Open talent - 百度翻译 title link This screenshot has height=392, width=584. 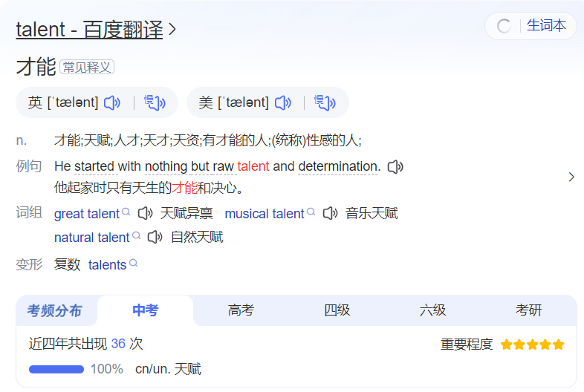(89, 30)
